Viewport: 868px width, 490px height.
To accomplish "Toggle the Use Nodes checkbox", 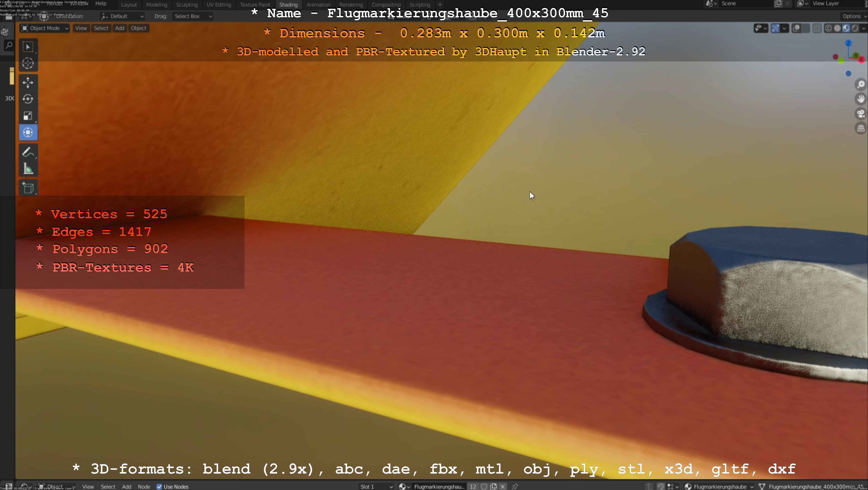I will click(159, 487).
